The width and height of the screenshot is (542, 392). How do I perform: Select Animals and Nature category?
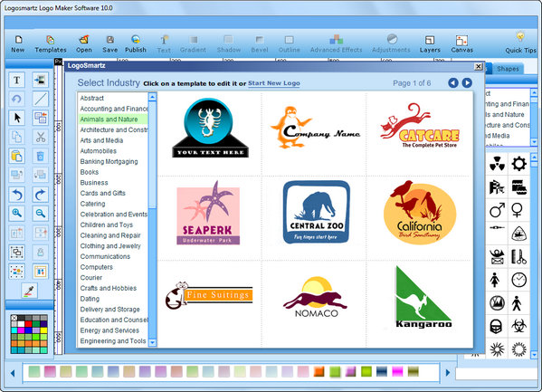(x=113, y=120)
